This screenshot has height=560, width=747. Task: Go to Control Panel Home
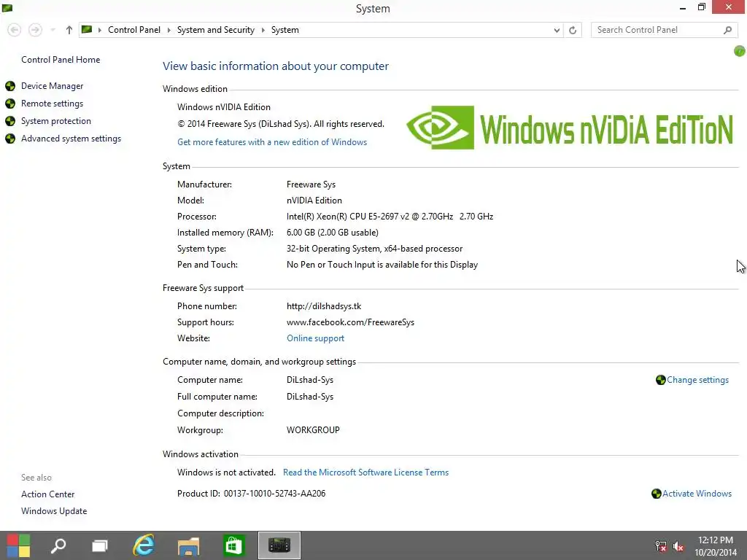pos(61,60)
